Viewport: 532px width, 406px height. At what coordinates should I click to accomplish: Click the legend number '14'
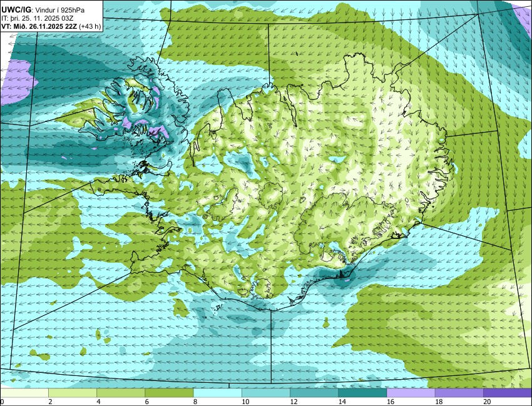[x=342, y=402]
